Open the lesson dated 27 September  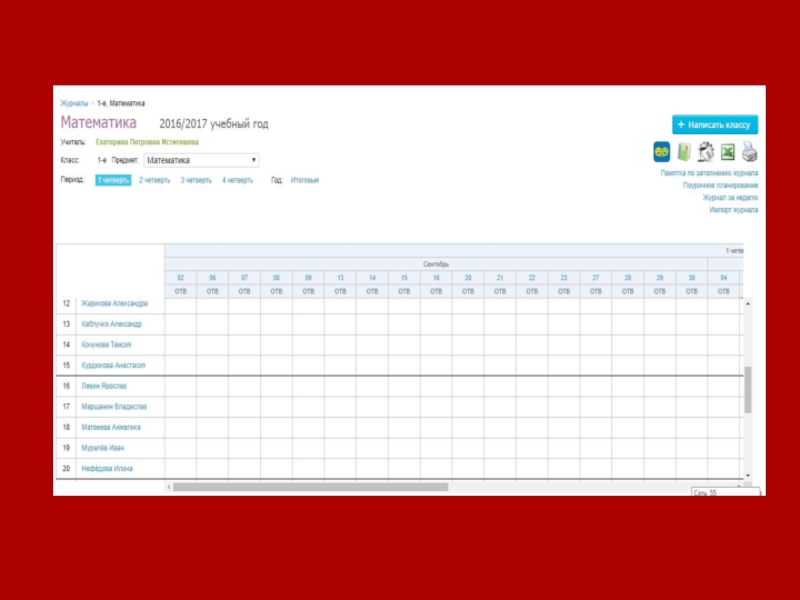(x=596, y=278)
